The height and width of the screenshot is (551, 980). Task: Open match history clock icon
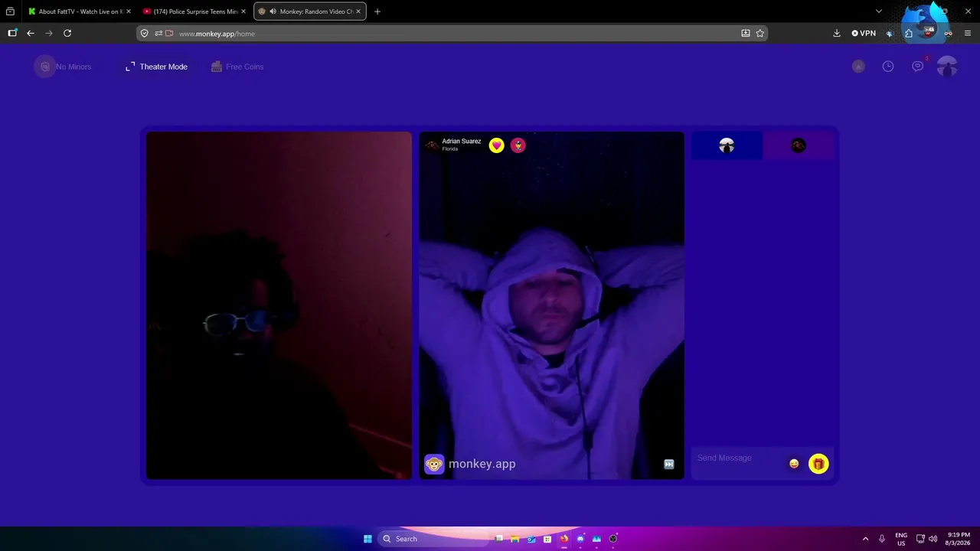pyautogui.click(x=888, y=67)
